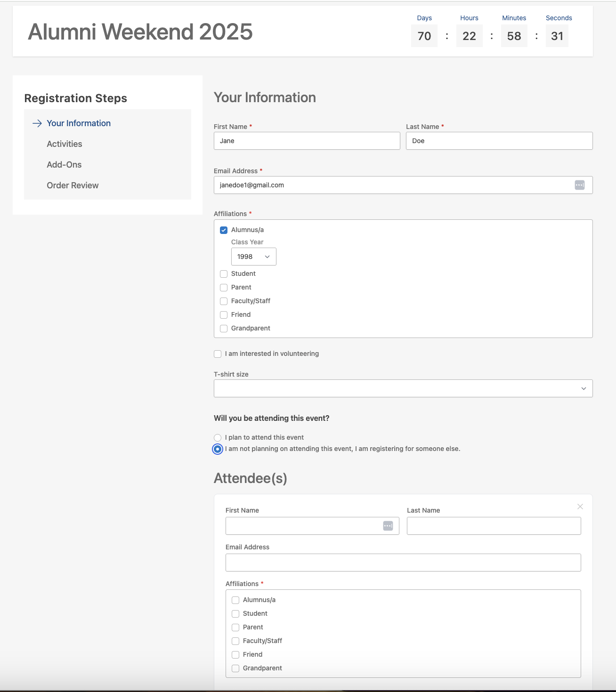Check the Student affiliation checkbox

pyautogui.click(x=223, y=274)
